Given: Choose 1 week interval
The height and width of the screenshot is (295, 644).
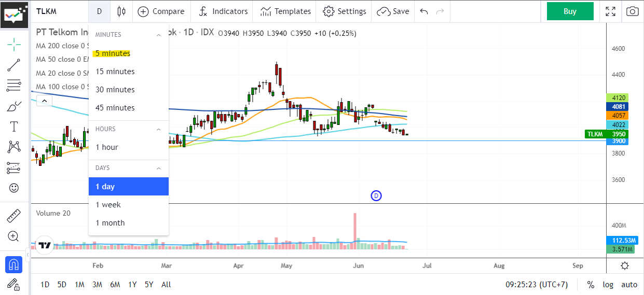Looking at the screenshot, I should (x=129, y=205).
